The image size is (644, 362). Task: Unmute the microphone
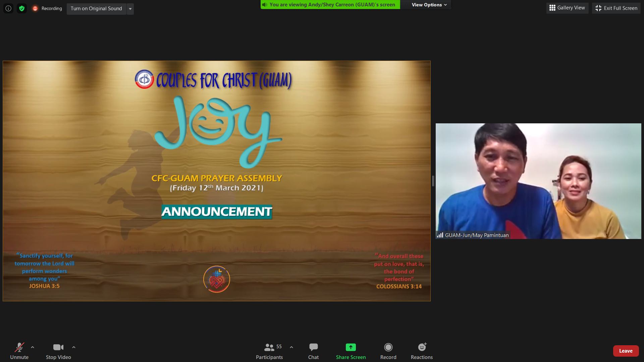tap(19, 351)
